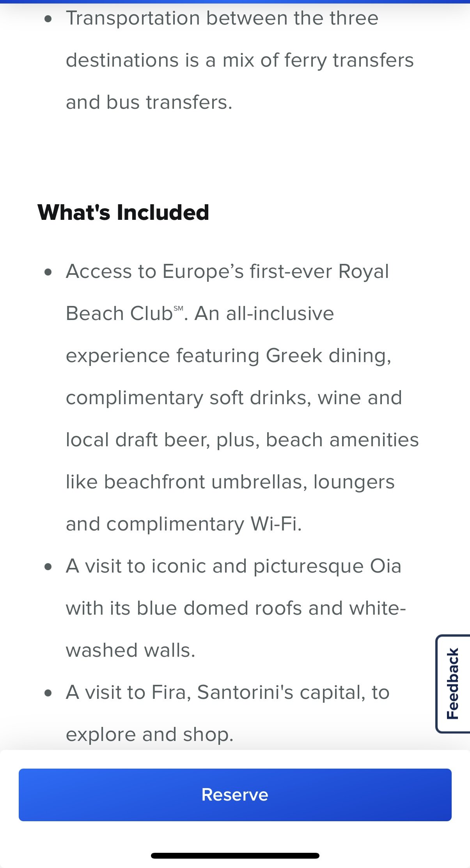Tap the blue Reserve button
This screenshot has width=470, height=868.
coord(235,795)
